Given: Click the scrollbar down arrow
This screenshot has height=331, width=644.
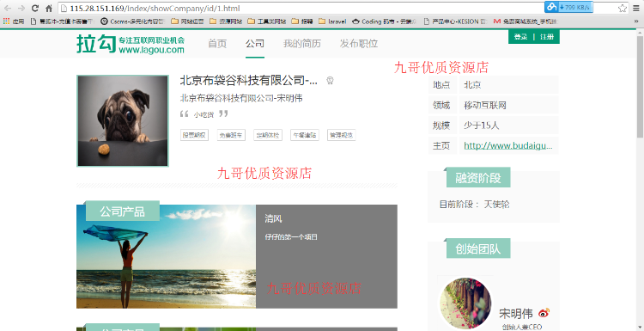Looking at the screenshot, I should click(640, 328).
